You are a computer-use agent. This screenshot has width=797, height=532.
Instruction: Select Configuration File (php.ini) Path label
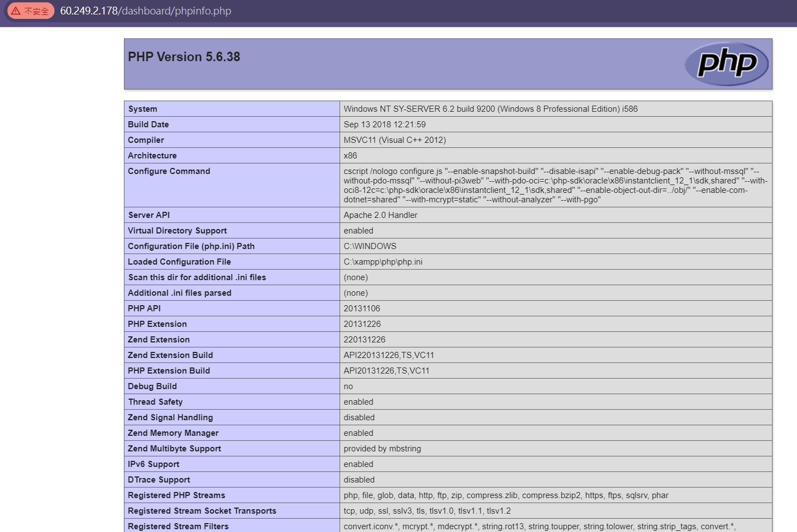[191, 246]
